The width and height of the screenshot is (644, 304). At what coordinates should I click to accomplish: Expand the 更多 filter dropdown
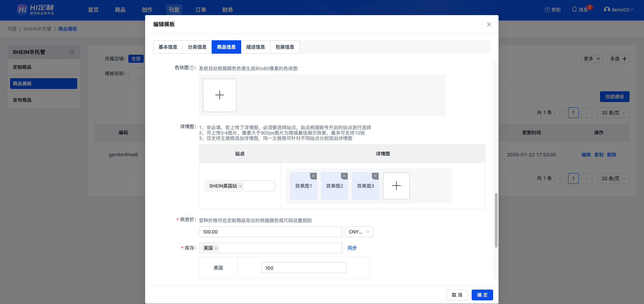point(592,59)
